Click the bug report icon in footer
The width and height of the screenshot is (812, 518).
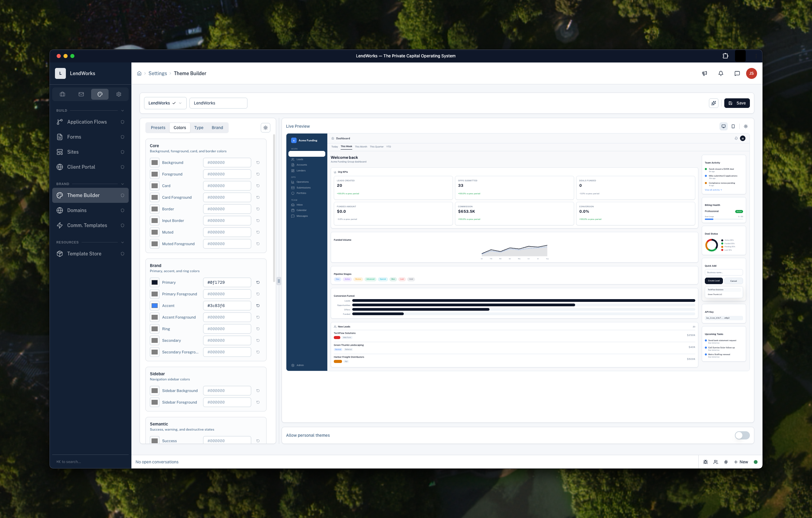pos(706,462)
